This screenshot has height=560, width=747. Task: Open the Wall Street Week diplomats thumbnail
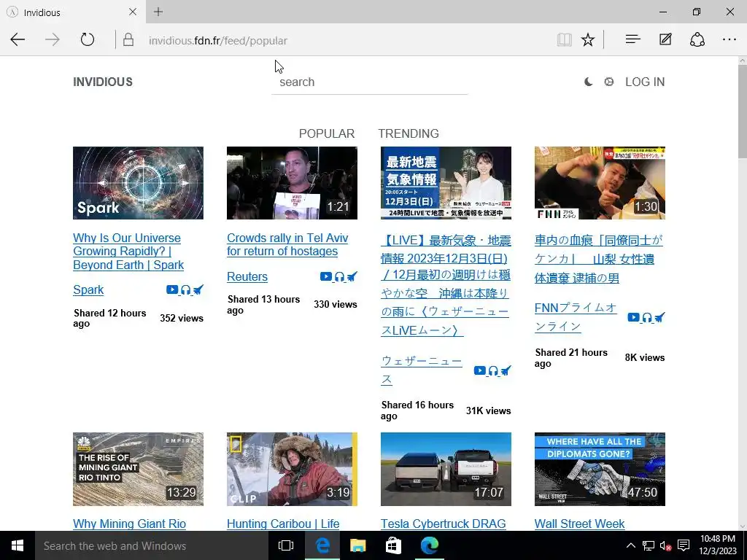[600, 469]
